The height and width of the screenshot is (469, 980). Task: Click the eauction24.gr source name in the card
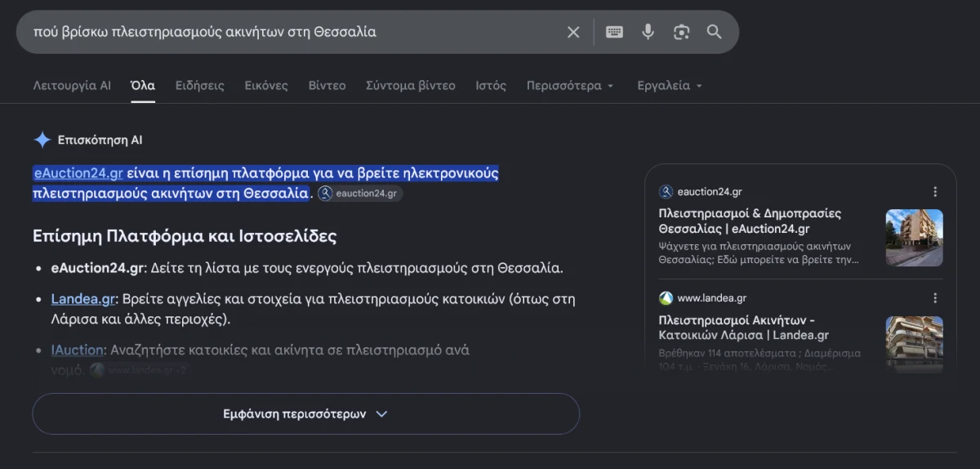coord(710,192)
